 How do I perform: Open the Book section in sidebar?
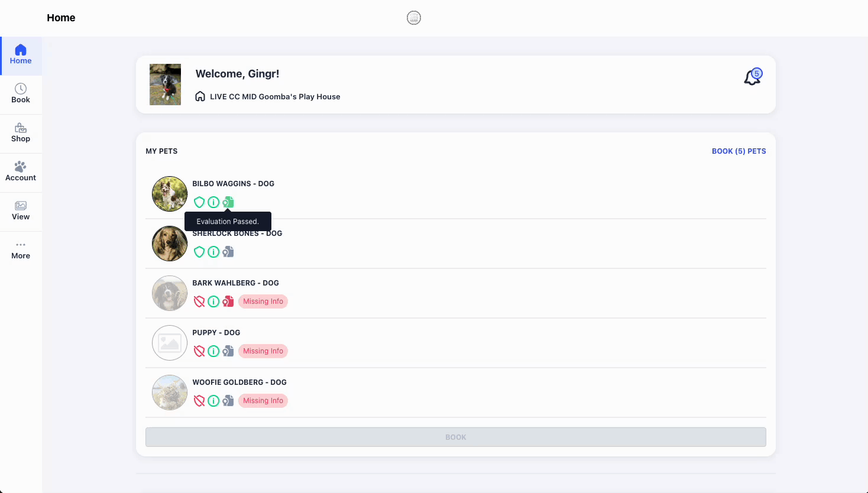[x=21, y=95]
